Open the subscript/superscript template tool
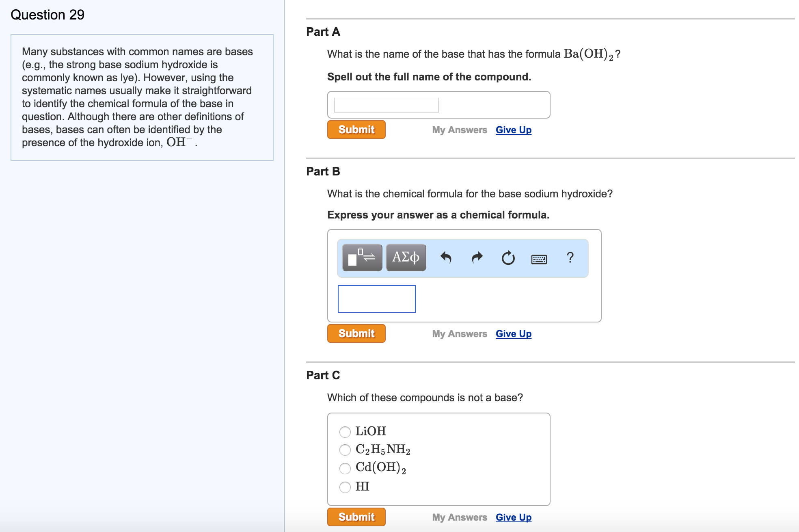 coord(361,257)
